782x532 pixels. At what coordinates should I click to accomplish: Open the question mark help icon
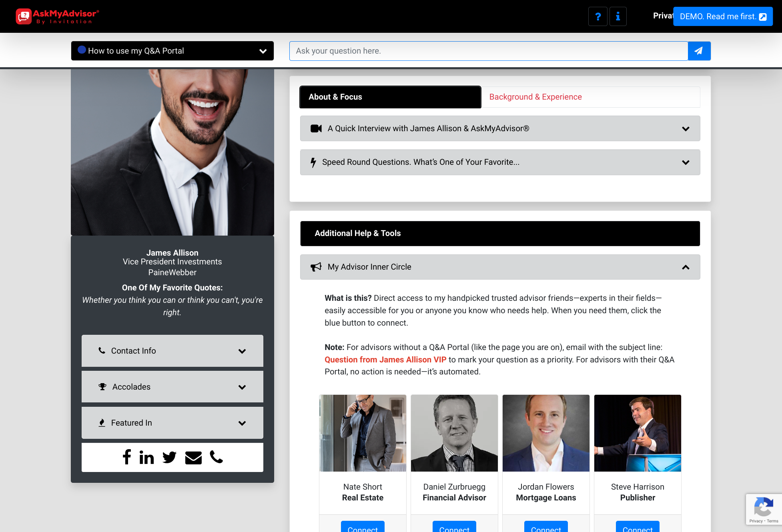coord(598,16)
